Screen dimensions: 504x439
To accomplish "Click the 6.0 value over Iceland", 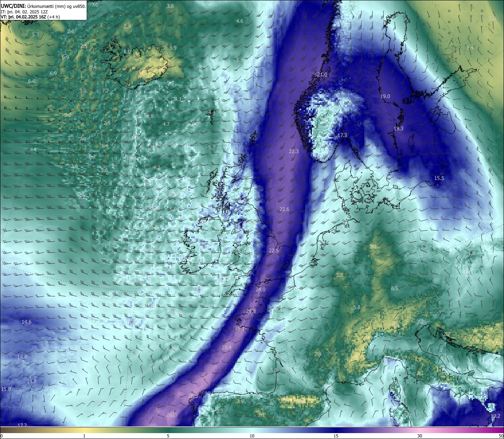I will 127,52.
